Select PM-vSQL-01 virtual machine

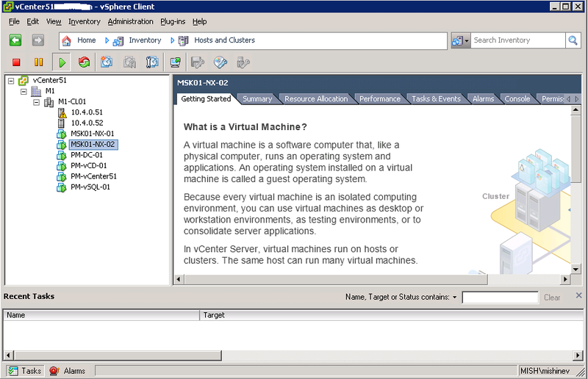pos(90,187)
